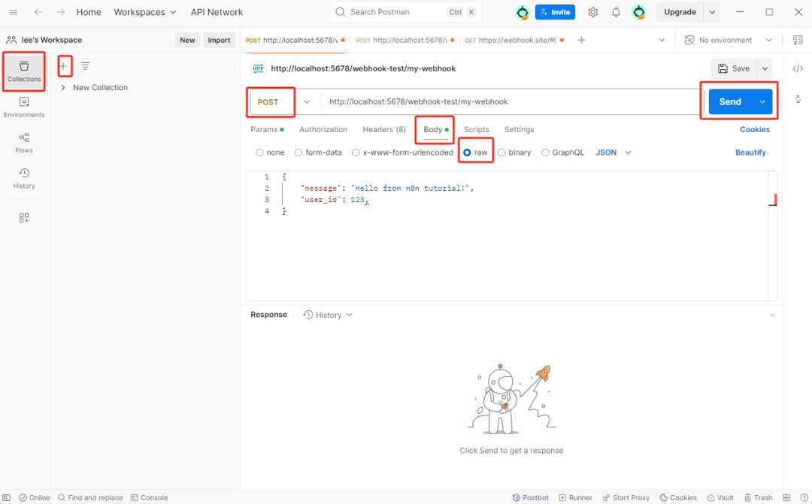Open Vault in the status bar
The width and height of the screenshot is (812, 504).
coord(720,497)
